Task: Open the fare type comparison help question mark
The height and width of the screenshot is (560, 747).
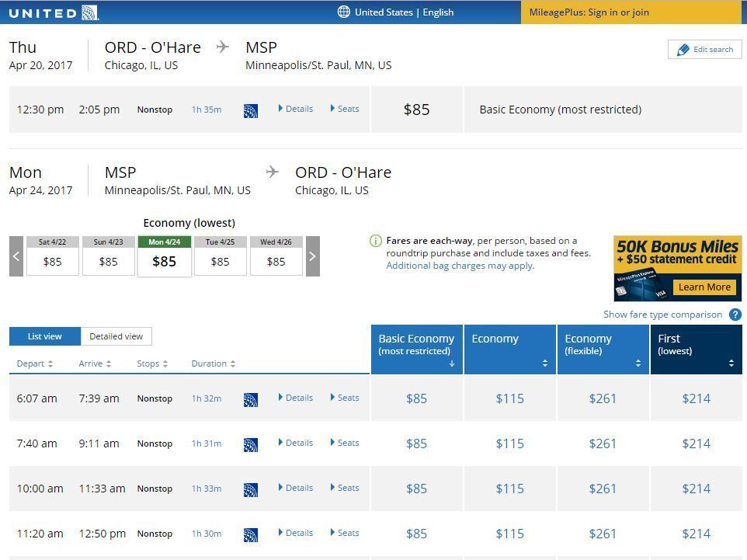Action: (x=734, y=315)
